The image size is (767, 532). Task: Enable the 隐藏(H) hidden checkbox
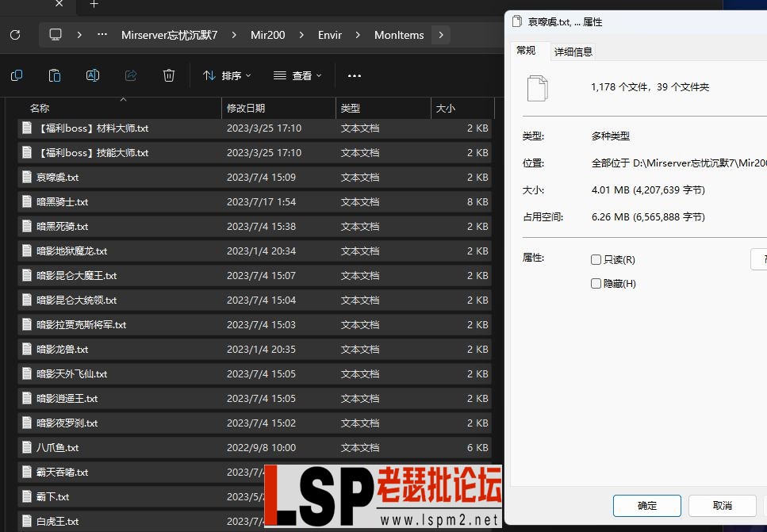click(596, 284)
